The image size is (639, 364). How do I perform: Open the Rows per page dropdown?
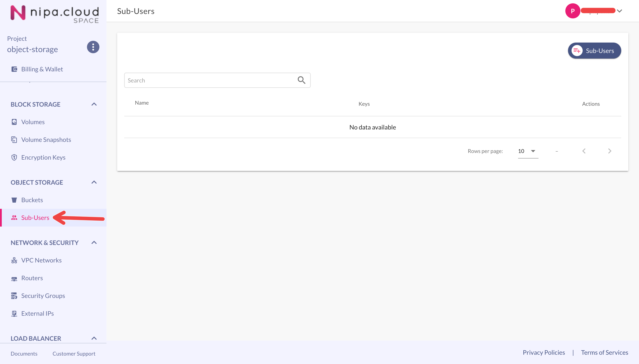527,151
